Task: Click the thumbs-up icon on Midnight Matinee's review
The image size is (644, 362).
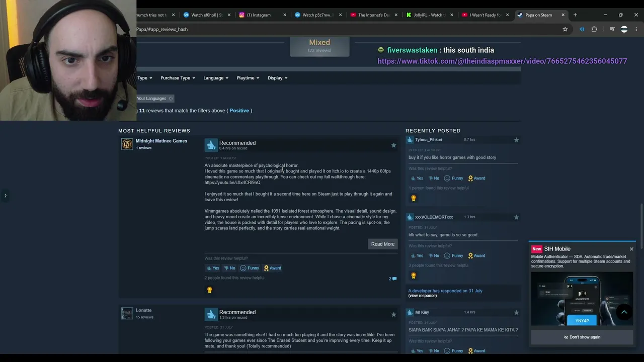Action: click(x=211, y=145)
